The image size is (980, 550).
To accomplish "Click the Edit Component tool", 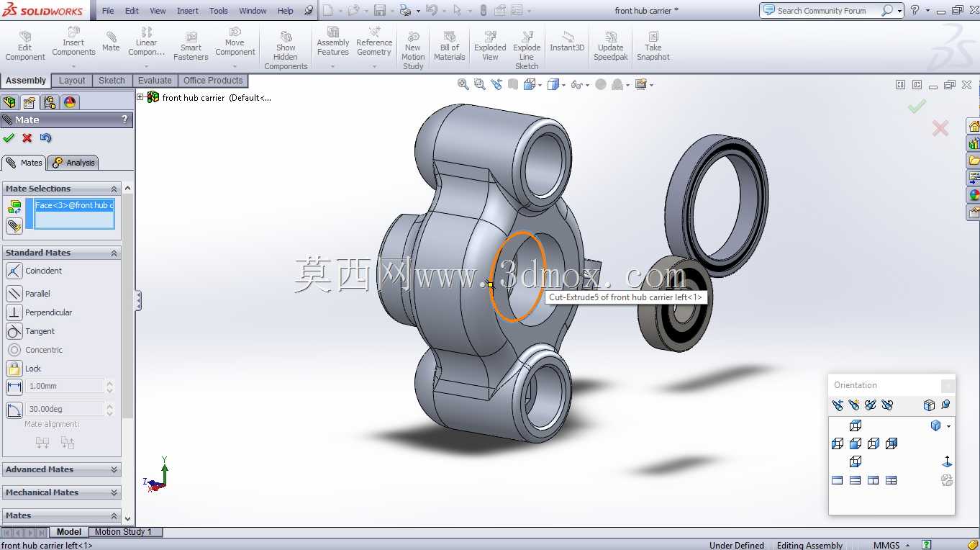I will [25, 45].
